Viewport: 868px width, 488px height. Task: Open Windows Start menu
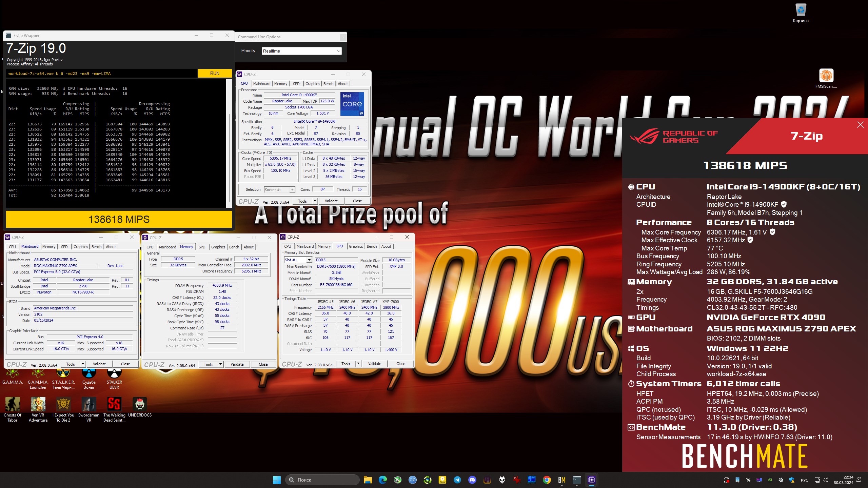coord(277,480)
